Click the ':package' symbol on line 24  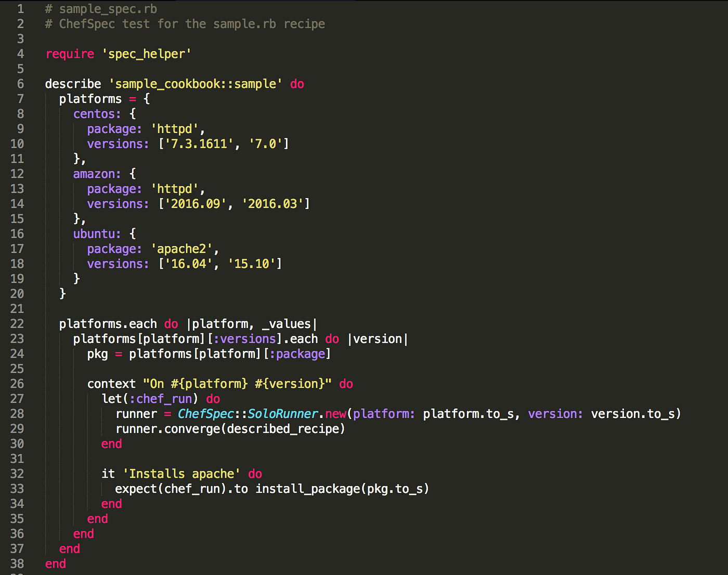[297, 354]
